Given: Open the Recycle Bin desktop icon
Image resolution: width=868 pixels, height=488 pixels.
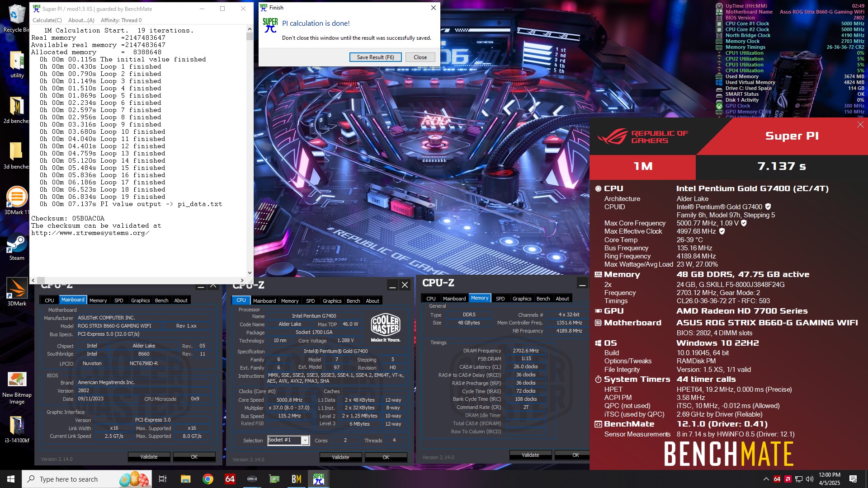Looking at the screenshot, I should click(17, 18).
